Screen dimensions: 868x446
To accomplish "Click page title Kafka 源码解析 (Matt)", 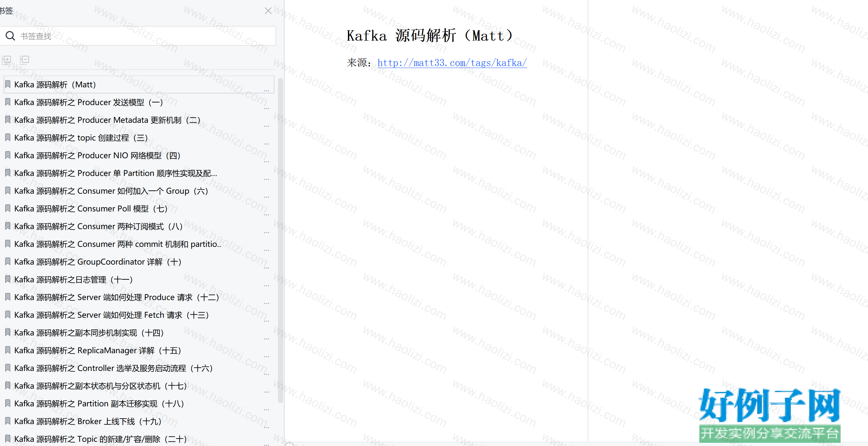I will pyautogui.click(x=430, y=36).
